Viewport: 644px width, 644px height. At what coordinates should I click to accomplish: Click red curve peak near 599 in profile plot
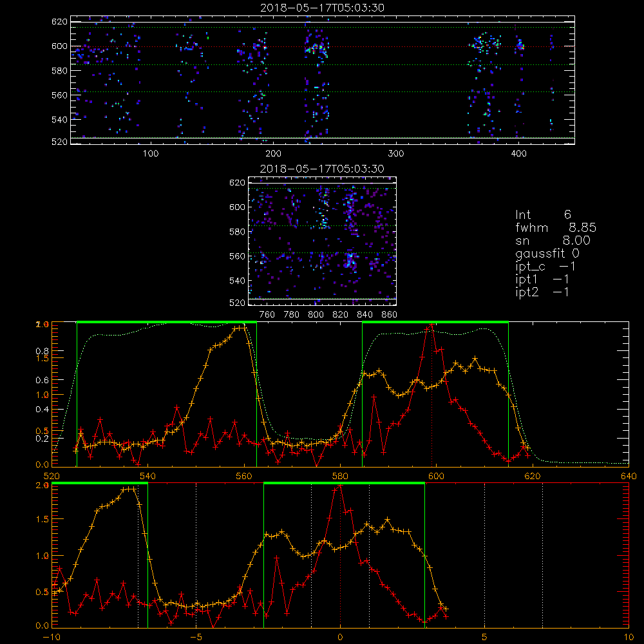coord(431,325)
